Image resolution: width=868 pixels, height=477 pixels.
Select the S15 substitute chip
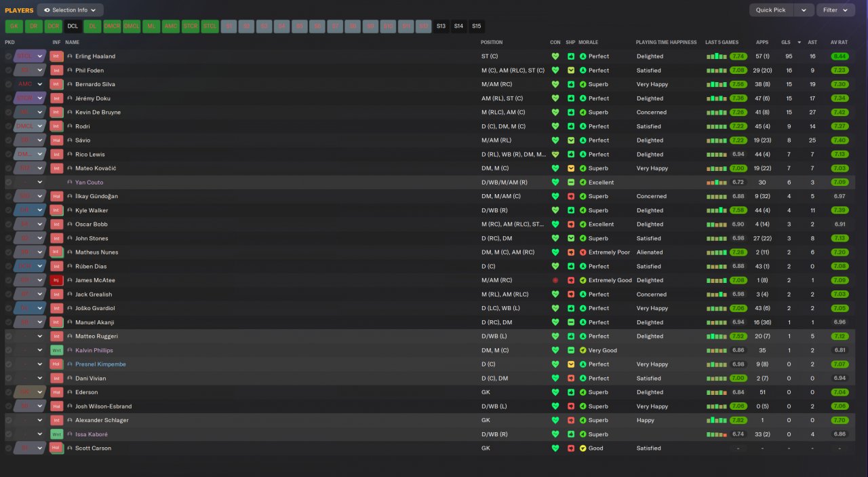coord(477,26)
